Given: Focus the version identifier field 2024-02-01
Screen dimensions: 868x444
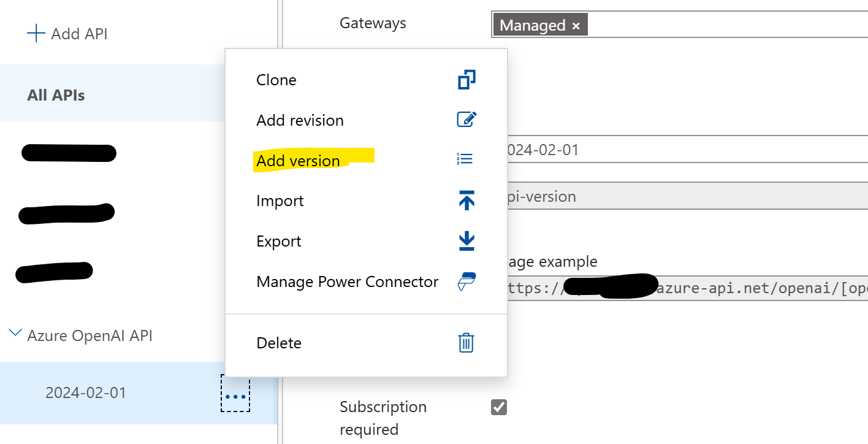Looking at the screenshot, I should 688,150.
